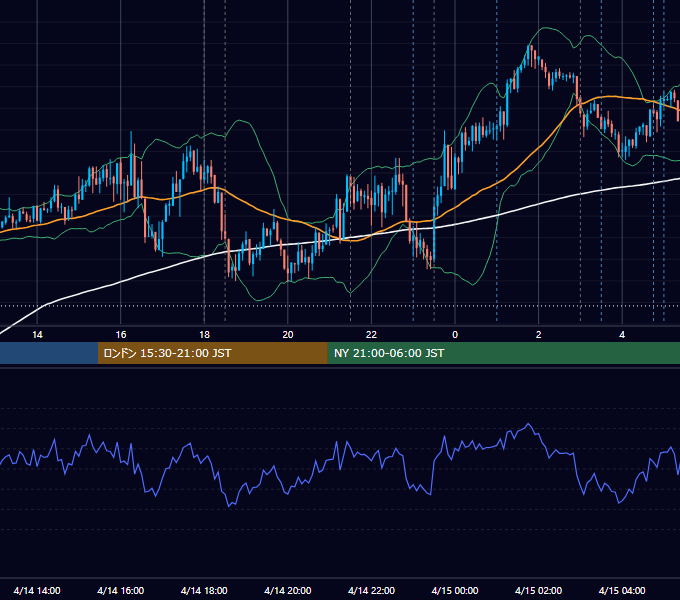Click the time axis label 20
Image resolution: width=680 pixels, height=600 pixels.
pos(288,335)
